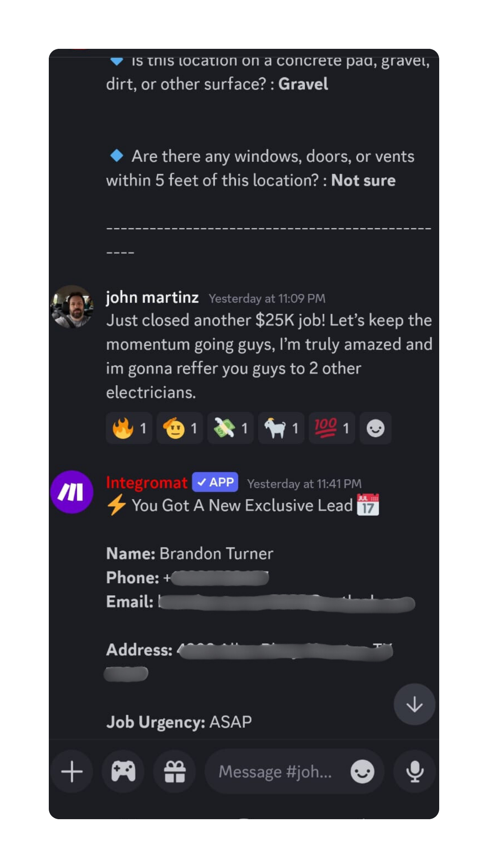Tap the calendar emoji in lead message

(368, 505)
